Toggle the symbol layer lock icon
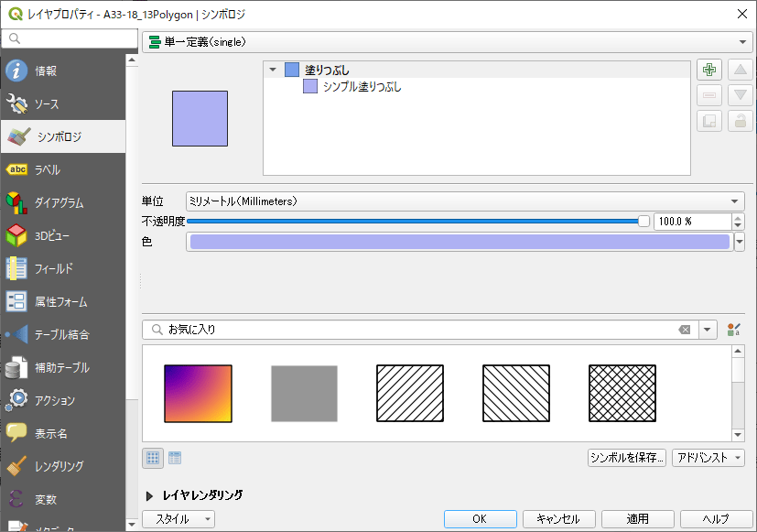Image resolution: width=757 pixels, height=532 pixels. (x=741, y=121)
